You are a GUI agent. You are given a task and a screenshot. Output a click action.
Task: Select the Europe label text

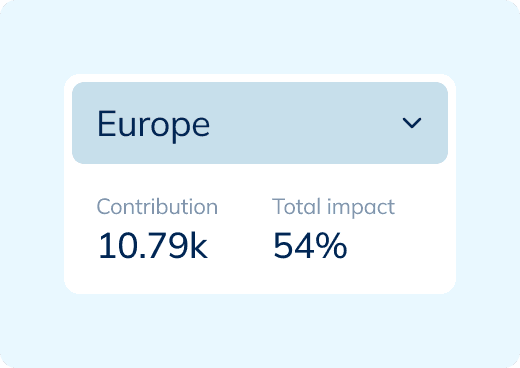coord(153,125)
